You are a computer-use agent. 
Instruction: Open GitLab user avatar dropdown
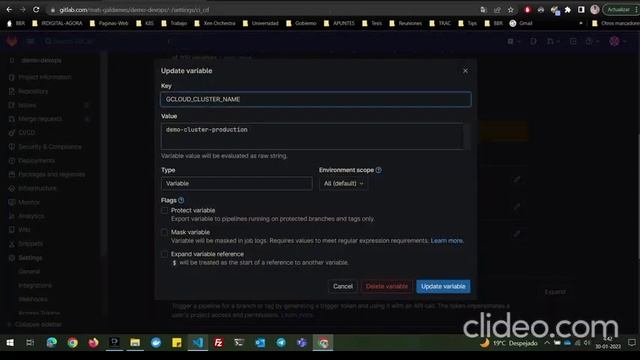point(617,41)
